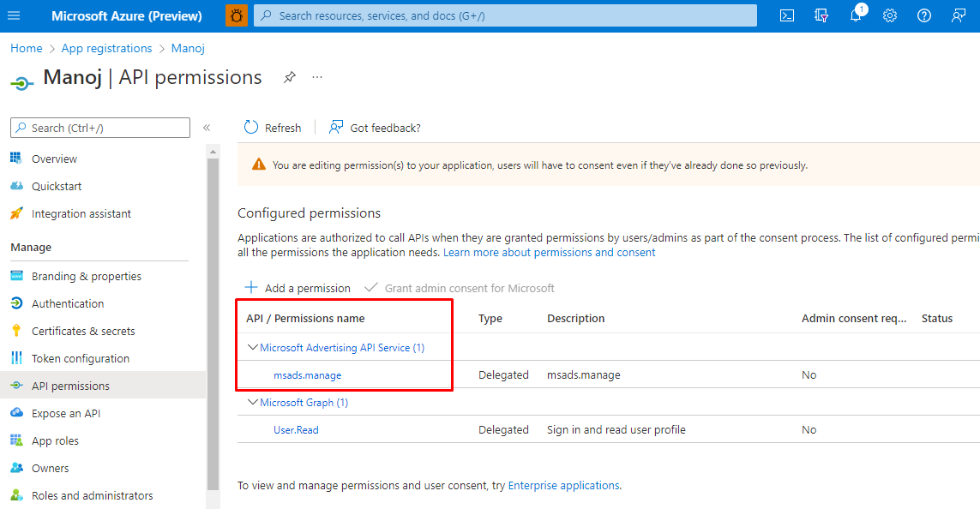Focus the left menu Search (Ctrl+/) field
Viewport: 980px width, 509px height.
pyautogui.click(x=100, y=128)
